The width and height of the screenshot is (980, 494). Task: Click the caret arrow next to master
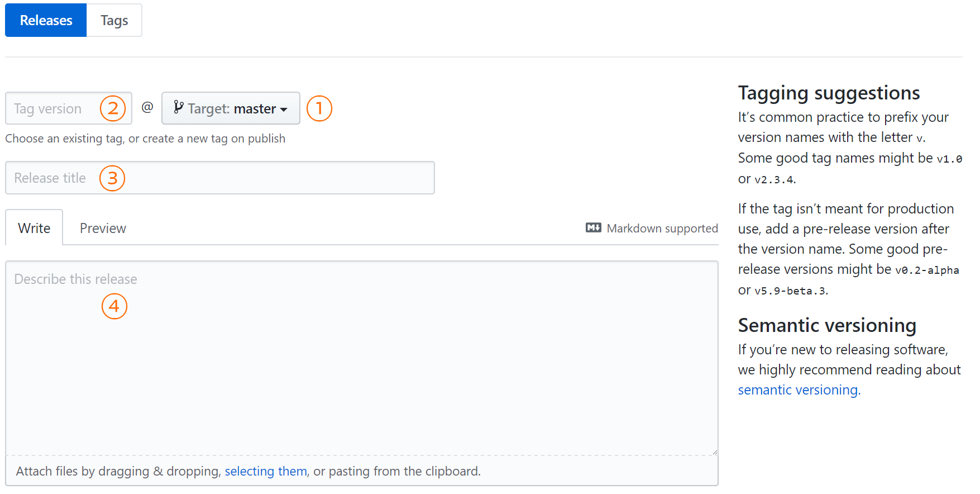284,110
